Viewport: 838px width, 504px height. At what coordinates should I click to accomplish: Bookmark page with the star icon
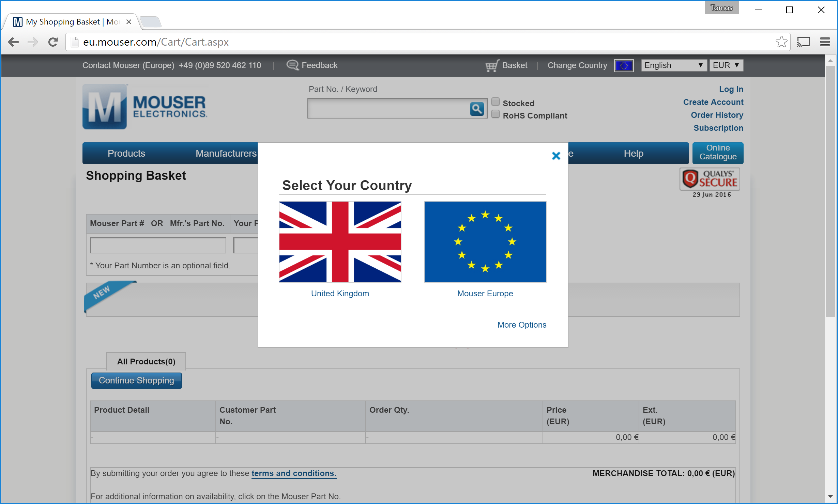[x=781, y=42]
